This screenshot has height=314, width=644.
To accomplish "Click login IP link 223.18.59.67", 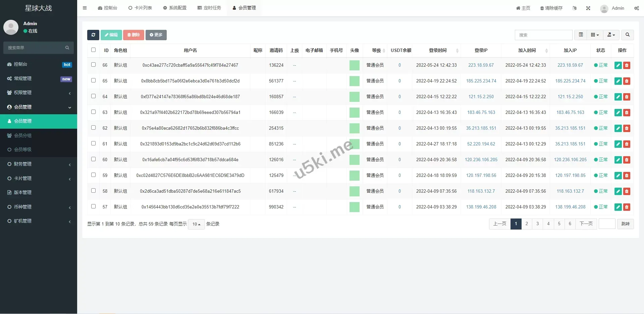I will coord(481,65).
